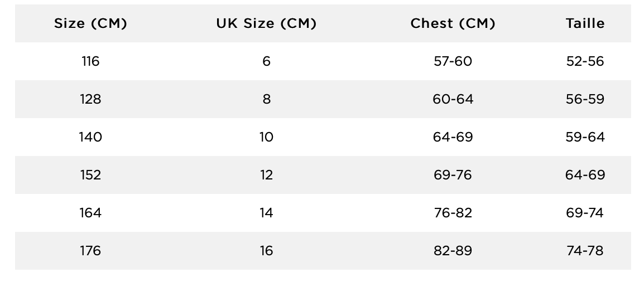The image size is (644, 282).
Task: Select the size 140 cell
Action: (90, 137)
